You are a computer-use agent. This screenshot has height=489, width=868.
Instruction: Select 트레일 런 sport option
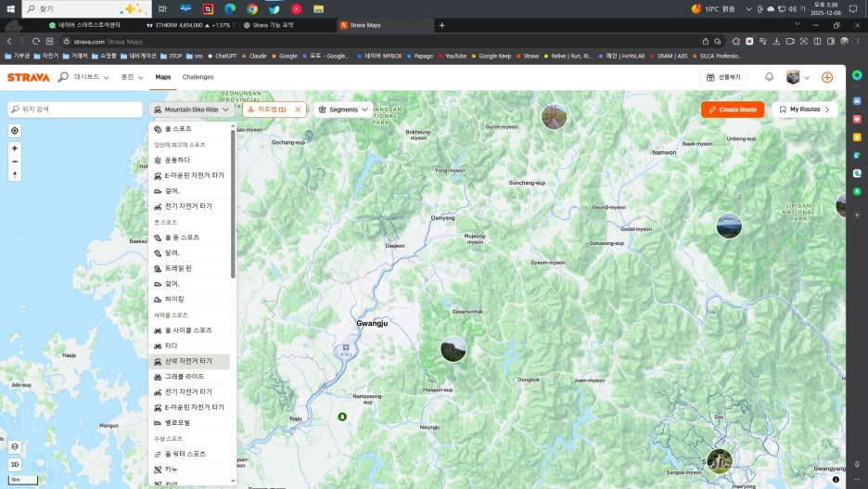[189, 268]
